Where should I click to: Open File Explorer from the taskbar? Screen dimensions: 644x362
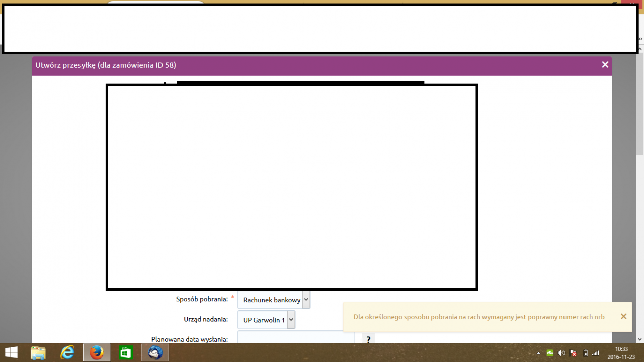[x=38, y=352]
